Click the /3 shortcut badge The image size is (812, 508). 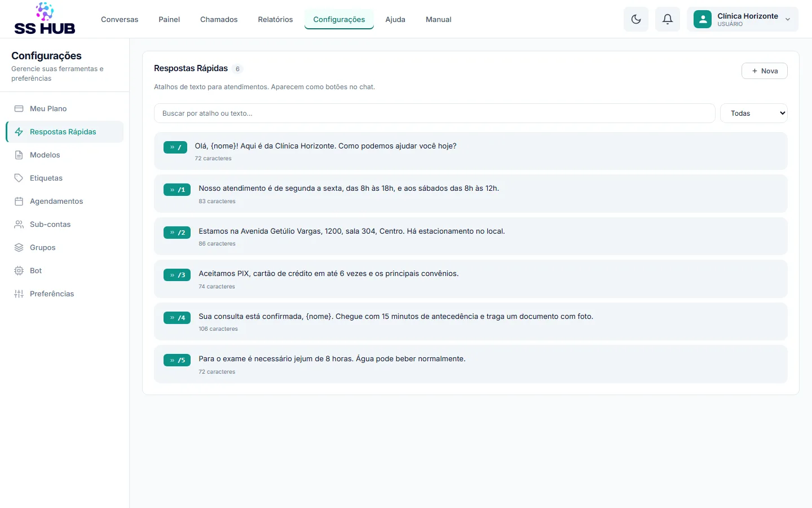click(177, 275)
